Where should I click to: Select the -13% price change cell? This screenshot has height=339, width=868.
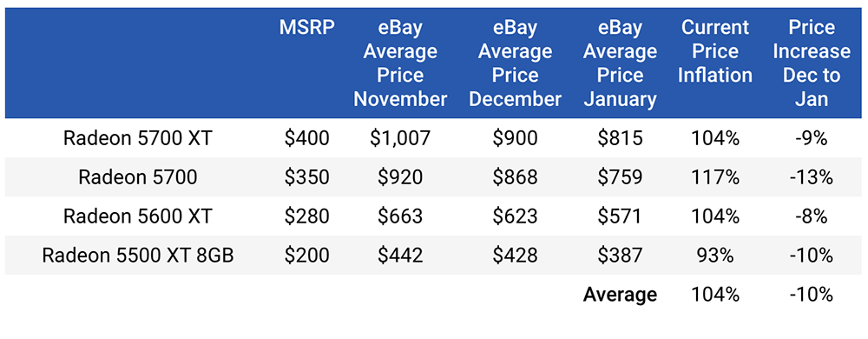click(812, 177)
